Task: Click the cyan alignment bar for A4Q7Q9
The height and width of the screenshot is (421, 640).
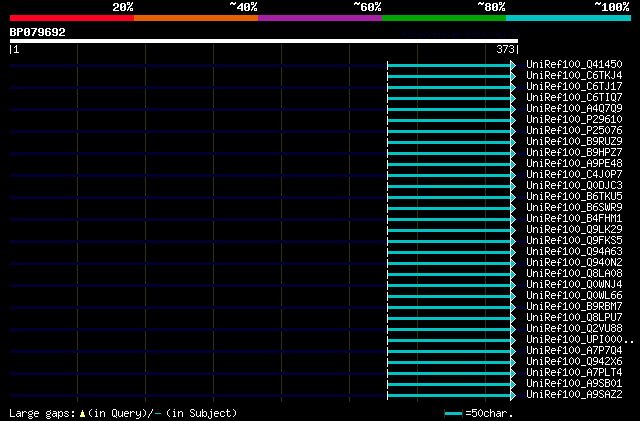Action: coord(449,109)
